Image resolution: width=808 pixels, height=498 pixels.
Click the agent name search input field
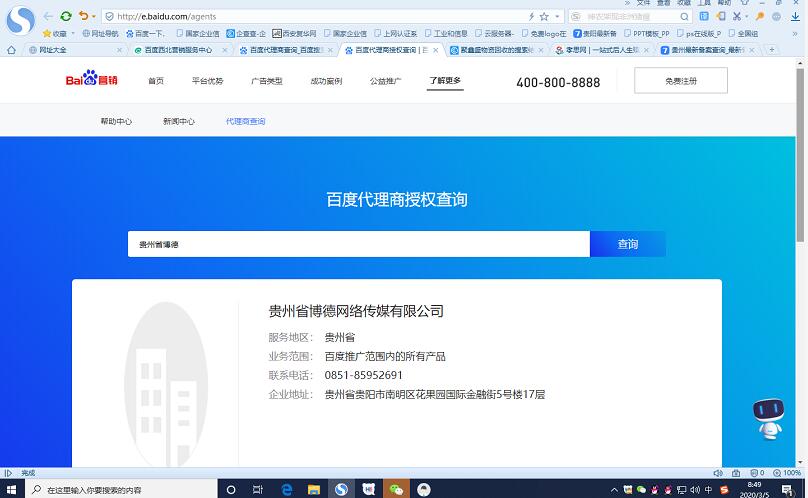(358, 244)
